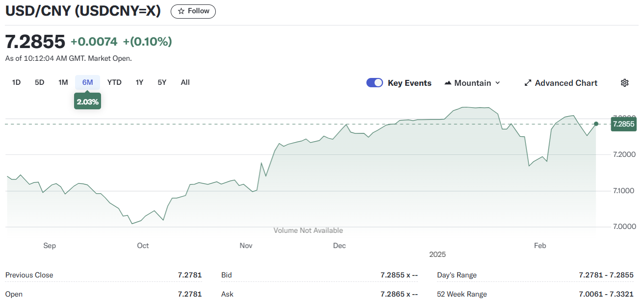Image resolution: width=644 pixels, height=301 pixels.
Task: Toggle the Key Events switch
Action: (x=375, y=83)
